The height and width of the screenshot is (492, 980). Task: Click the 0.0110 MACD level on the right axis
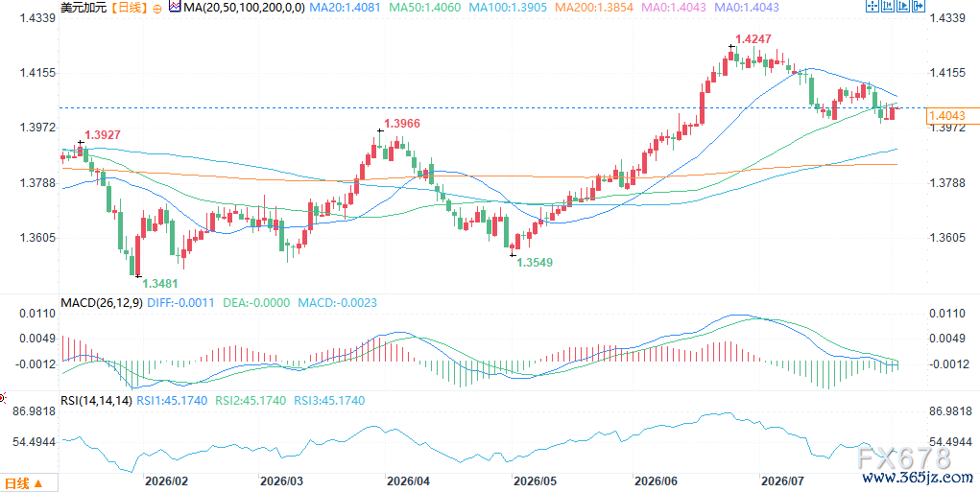click(946, 313)
